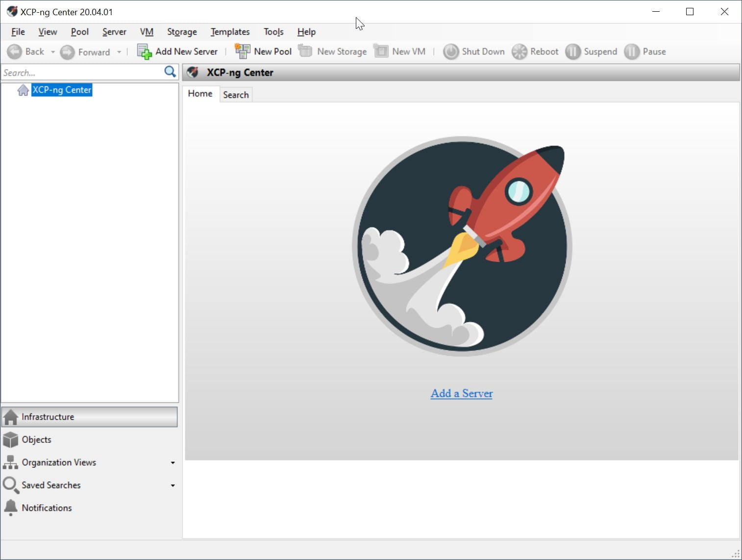
Task: Expand the Forward history dropdown arrow
Action: tap(119, 52)
